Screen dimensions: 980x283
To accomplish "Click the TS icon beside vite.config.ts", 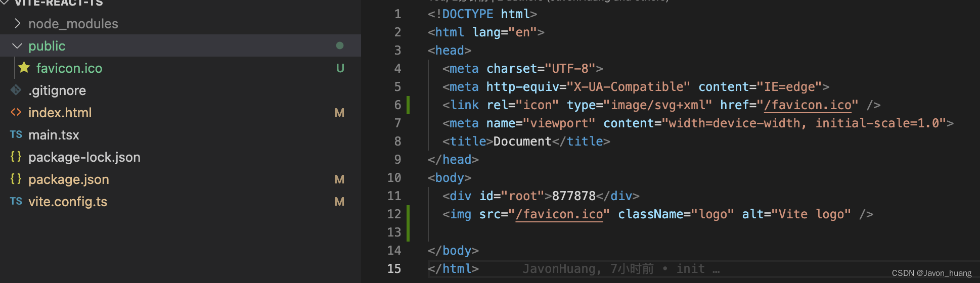I will click(16, 201).
